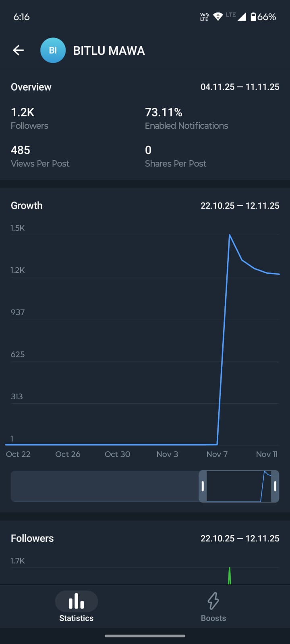Tap the back arrow icon

[19, 50]
